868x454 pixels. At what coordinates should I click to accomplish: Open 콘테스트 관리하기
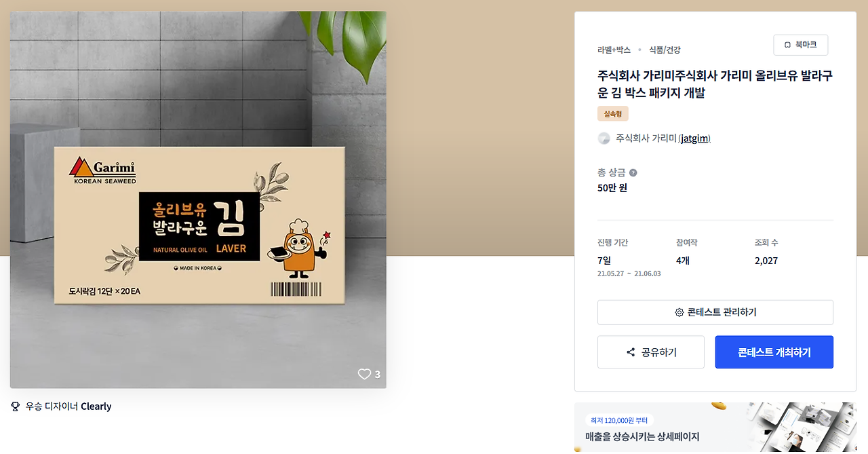(715, 313)
